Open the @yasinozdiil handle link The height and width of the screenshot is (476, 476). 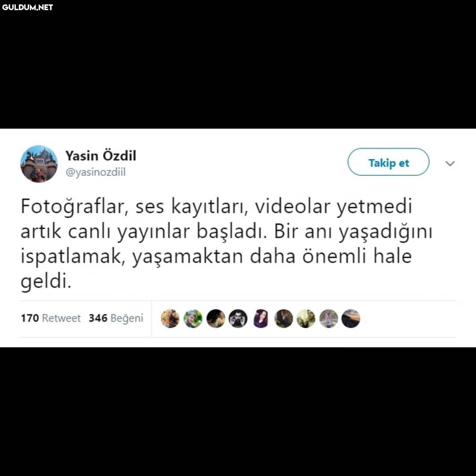[x=95, y=172]
